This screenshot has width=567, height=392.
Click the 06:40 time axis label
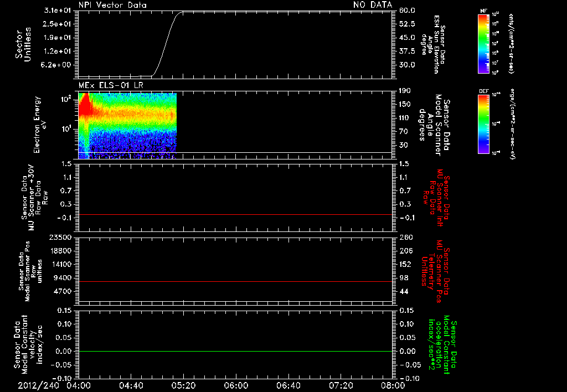(x=288, y=385)
